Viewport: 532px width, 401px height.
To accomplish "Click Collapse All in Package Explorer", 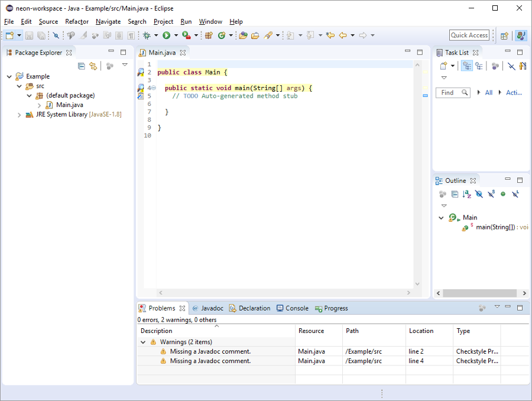I will (82, 66).
